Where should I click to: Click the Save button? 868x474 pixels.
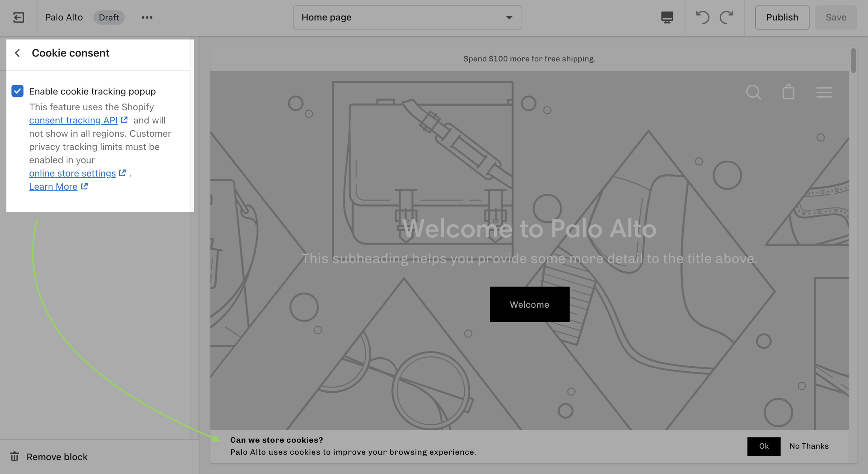tap(836, 17)
